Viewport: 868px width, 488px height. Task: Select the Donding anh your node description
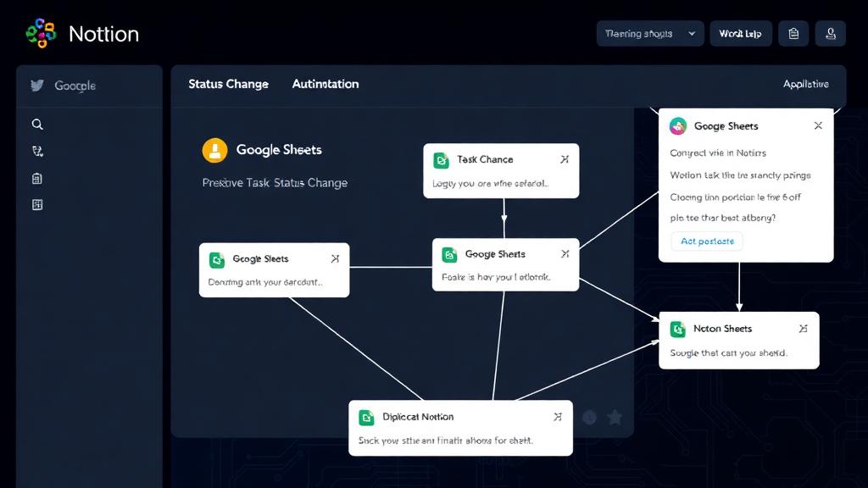(x=265, y=282)
